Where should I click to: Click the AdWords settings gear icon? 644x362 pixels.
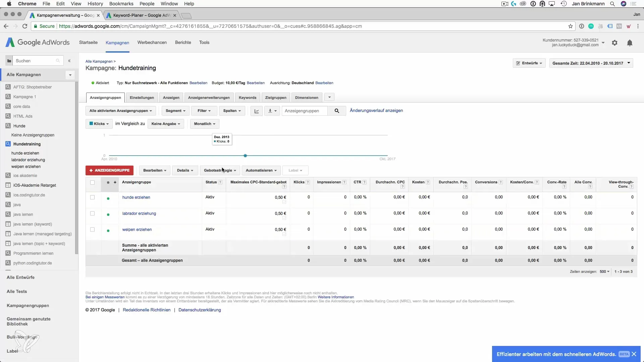pyautogui.click(x=614, y=43)
